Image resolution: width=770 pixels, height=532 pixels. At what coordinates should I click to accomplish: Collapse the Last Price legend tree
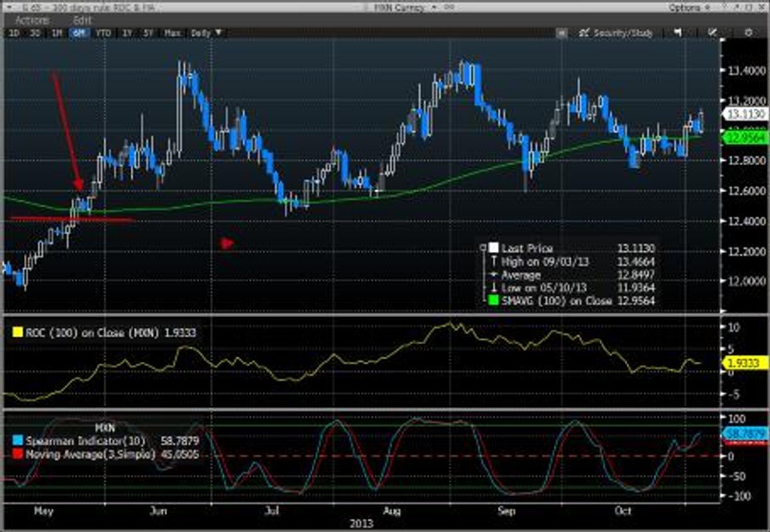[x=482, y=247]
